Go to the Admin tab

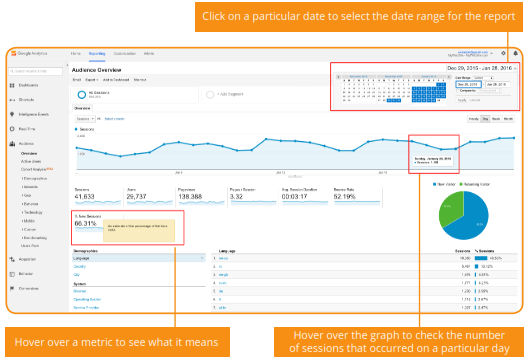149,54
